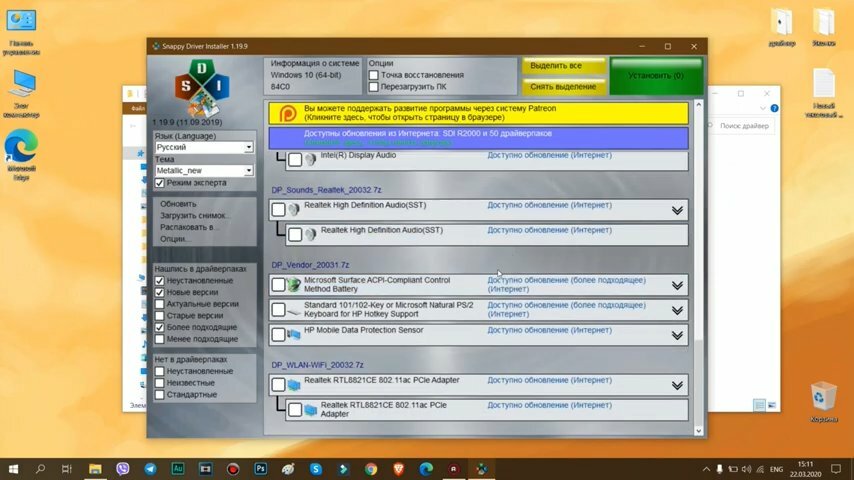Click the yellow select all button
Screen dimensions: 854x480
(x=564, y=65)
